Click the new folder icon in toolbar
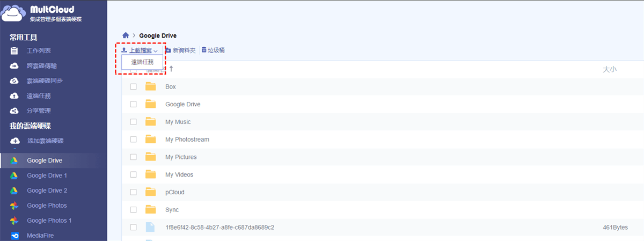The height and width of the screenshot is (241, 644). (x=167, y=50)
